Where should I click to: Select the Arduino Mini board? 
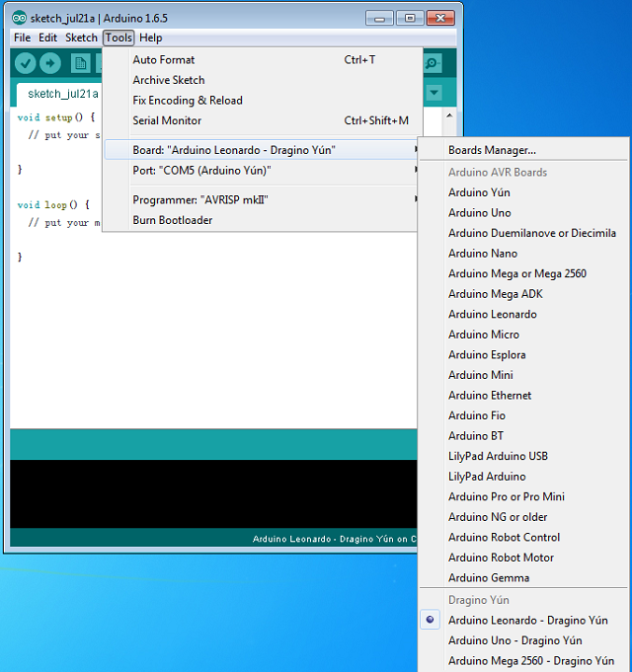(x=523, y=375)
